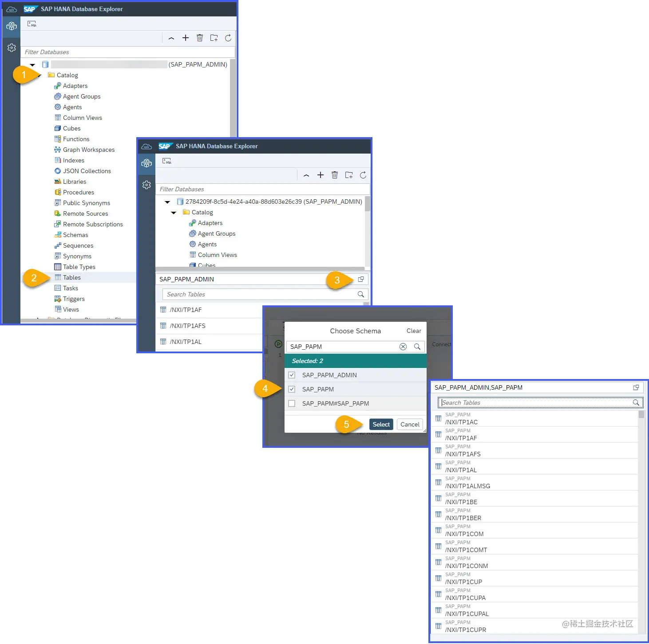The image size is (649, 644).
Task: Select Public Synonyms in catalog tree
Action: point(87,203)
